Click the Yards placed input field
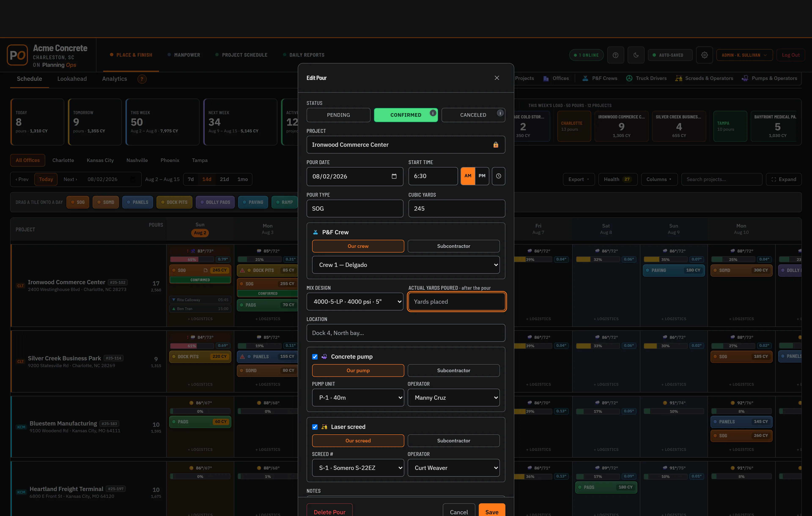This screenshot has height=516, width=812. [457, 302]
